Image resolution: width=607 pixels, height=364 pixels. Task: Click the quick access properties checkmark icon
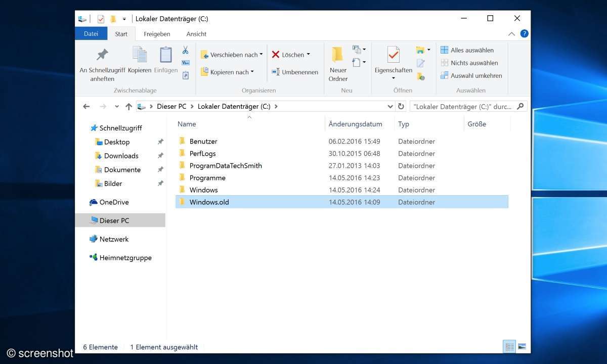tap(100, 19)
